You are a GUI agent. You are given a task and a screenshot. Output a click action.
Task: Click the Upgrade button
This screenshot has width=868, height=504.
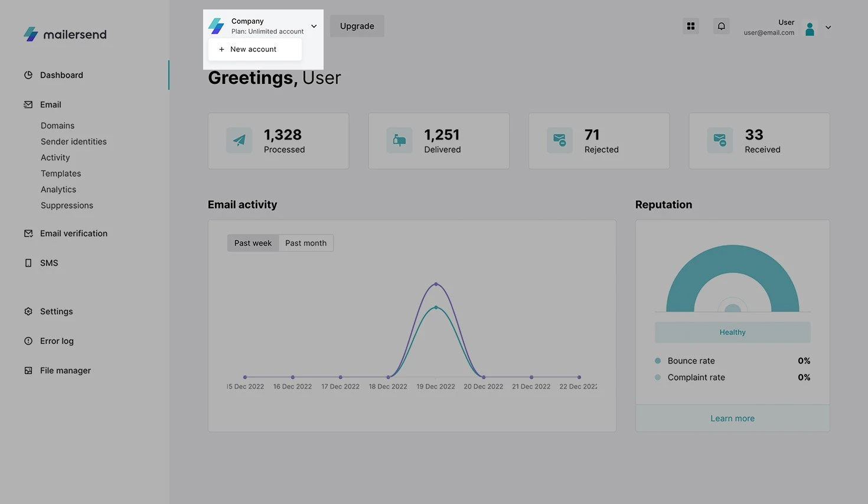tap(357, 26)
